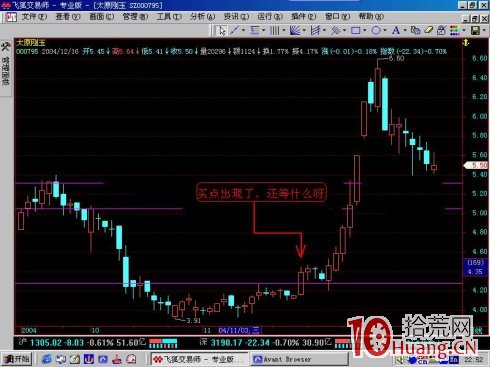Image resolution: width=490 pixels, height=367 pixels.
Task: Click the chart document icon in menu bar
Action: tap(11, 17)
